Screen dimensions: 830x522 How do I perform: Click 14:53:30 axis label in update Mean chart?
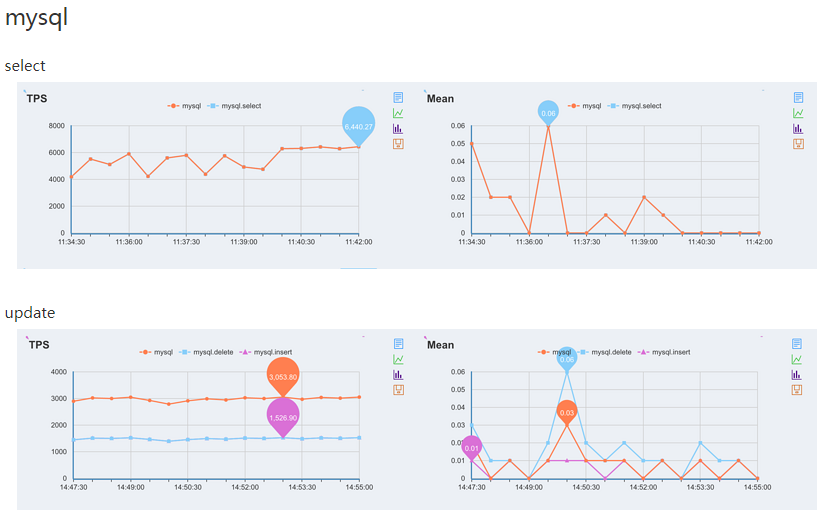point(700,487)
